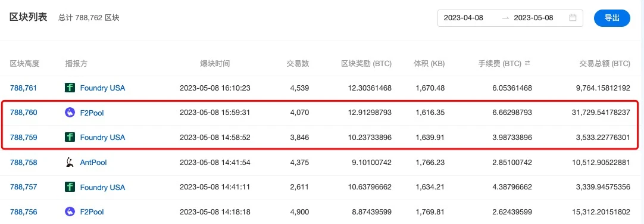Click total amount 31,729.54178237

[601, 113]
